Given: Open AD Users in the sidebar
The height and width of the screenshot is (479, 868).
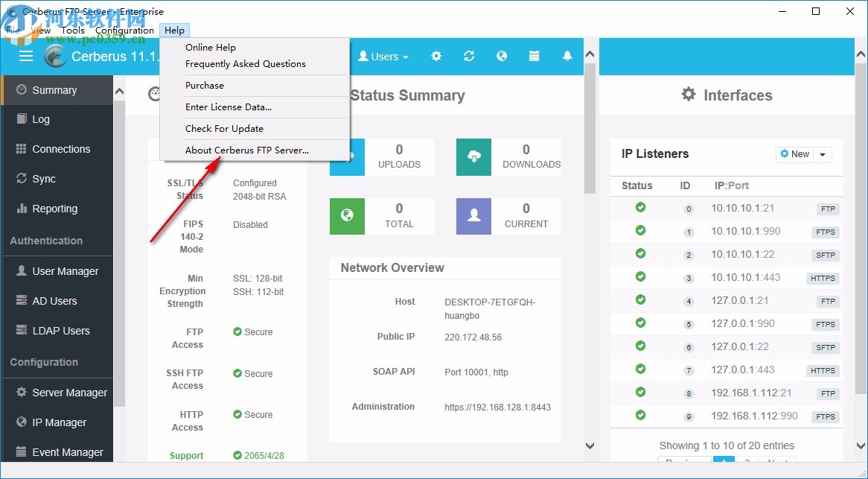Looking at the screenshot, I should pos(57,301).
